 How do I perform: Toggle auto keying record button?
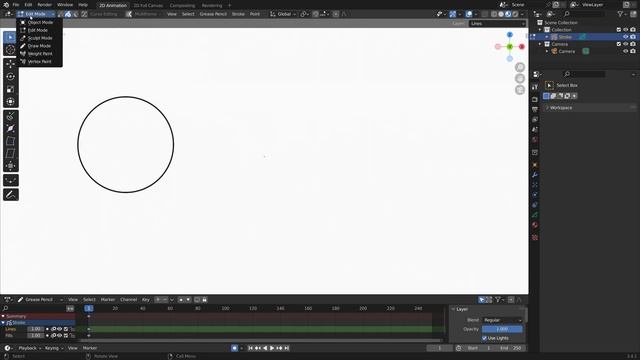point(234,348)
